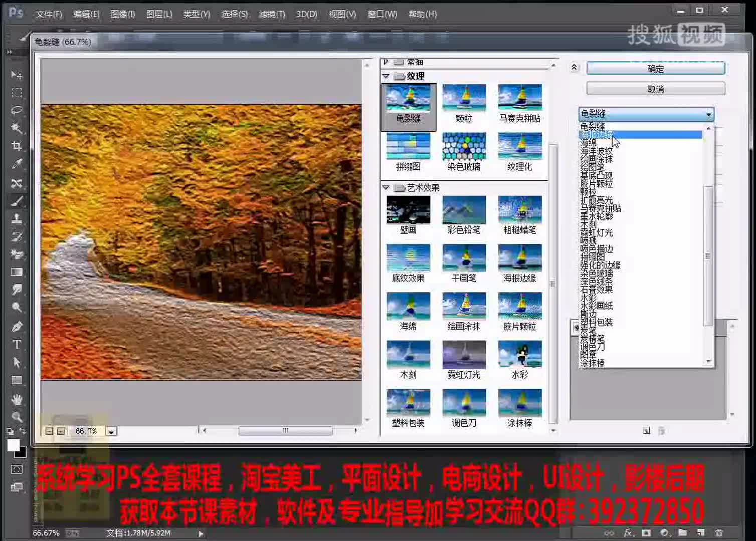Open the preview zoom percentage dropdown
This screenshot has width=756, height=541.
111,431
